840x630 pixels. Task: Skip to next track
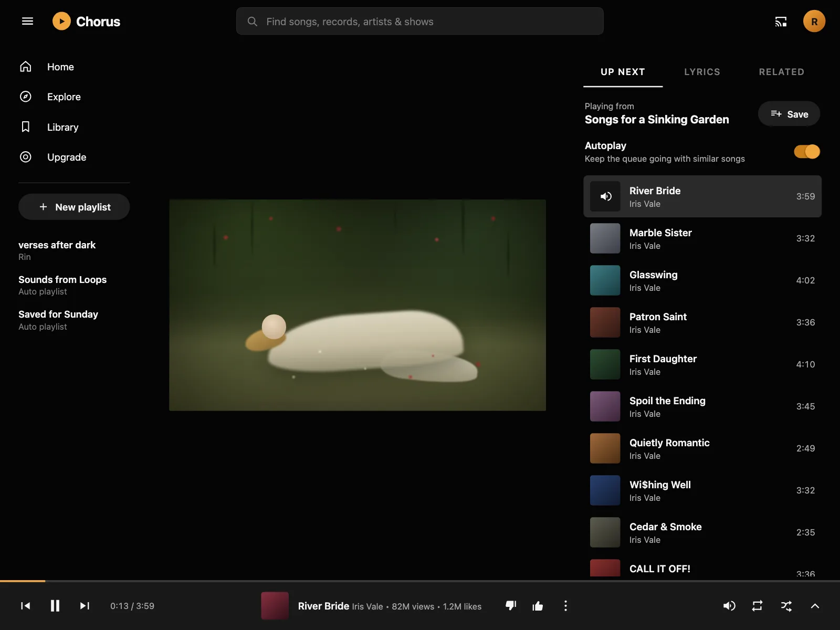(x=85, y=606)
